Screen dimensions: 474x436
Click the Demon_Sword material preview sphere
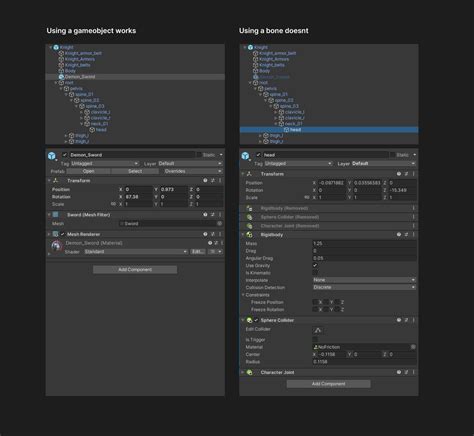pyautogui.click(x=57, y=246)
